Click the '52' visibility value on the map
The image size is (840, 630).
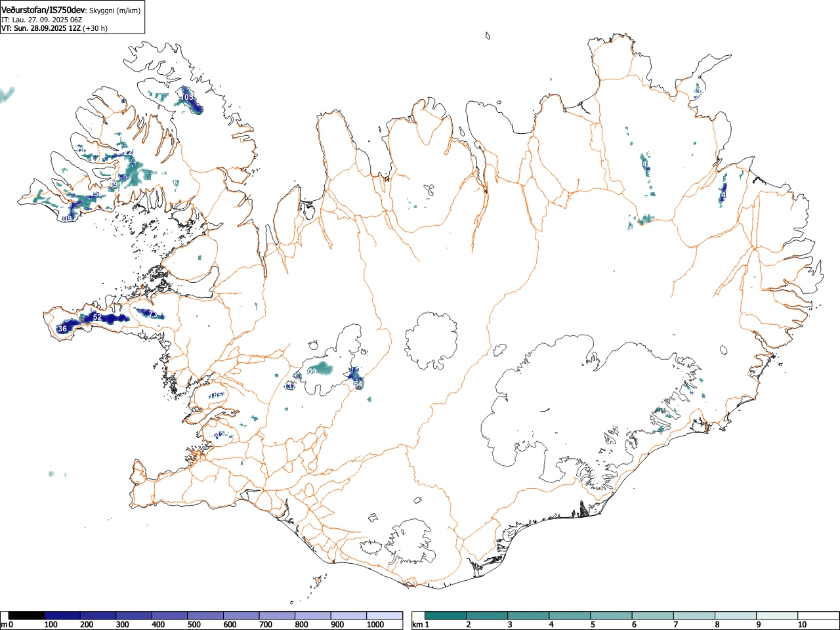tap(97, 317)
